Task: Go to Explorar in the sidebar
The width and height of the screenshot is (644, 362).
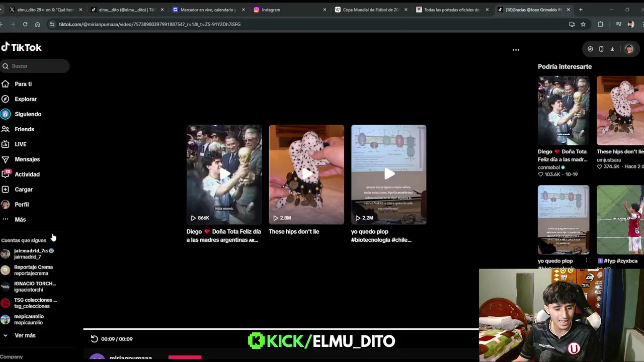Action: [26, 99]
